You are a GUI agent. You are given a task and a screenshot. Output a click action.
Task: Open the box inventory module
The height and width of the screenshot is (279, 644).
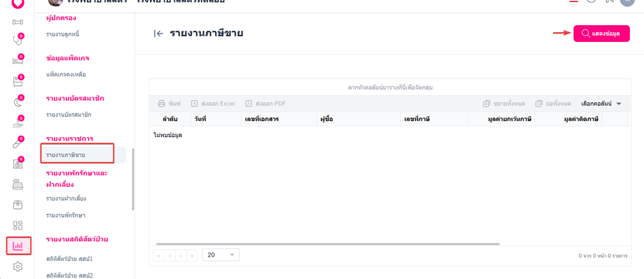pyautogui.click(x=17, y=205)
